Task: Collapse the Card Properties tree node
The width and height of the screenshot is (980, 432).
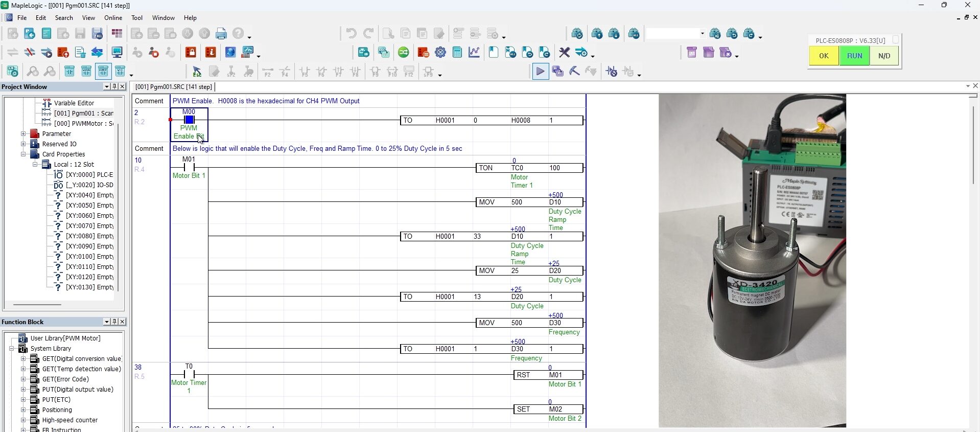Action: coord(23,154)
